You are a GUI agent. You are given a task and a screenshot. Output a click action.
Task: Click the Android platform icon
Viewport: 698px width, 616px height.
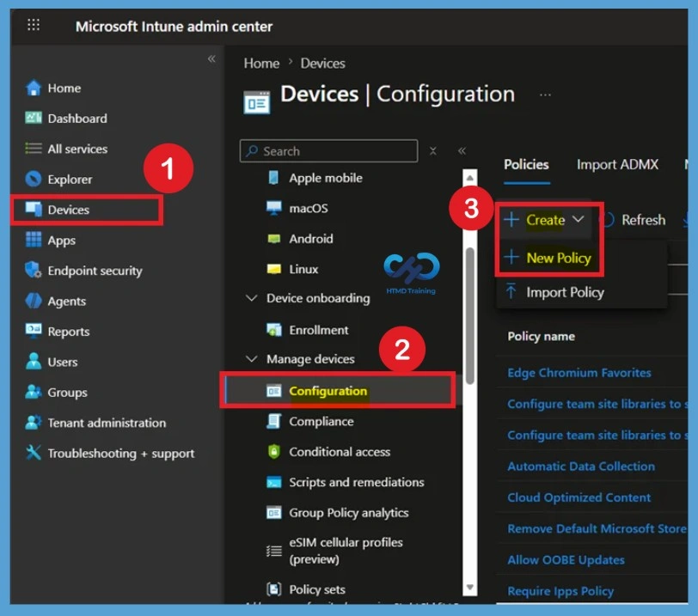click(x=273, y=239)
